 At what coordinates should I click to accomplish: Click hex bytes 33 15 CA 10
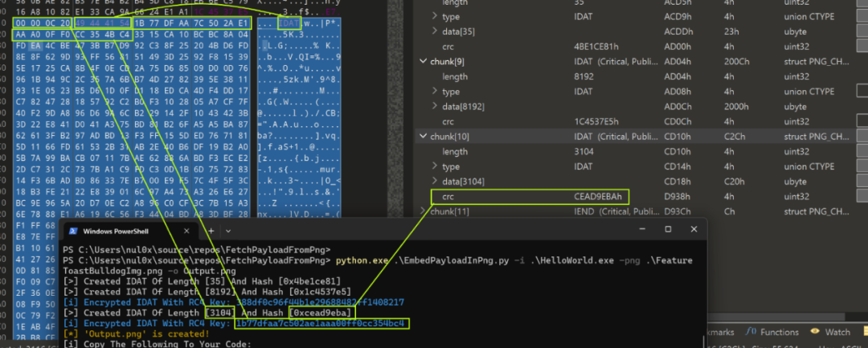161,35
